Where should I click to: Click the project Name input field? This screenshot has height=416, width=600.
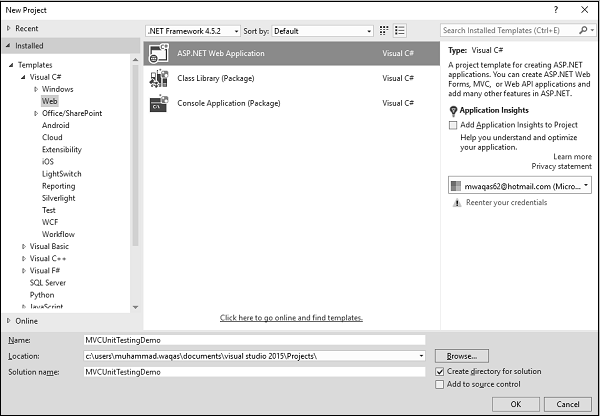(x=254, y=340)
